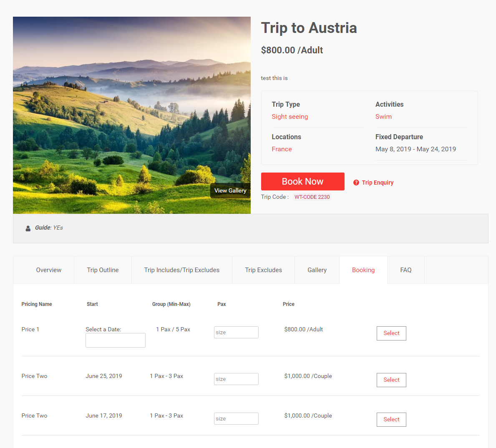Click the June 25, 2019 start date
Screen dimensions: 496x448
(104, 376)
